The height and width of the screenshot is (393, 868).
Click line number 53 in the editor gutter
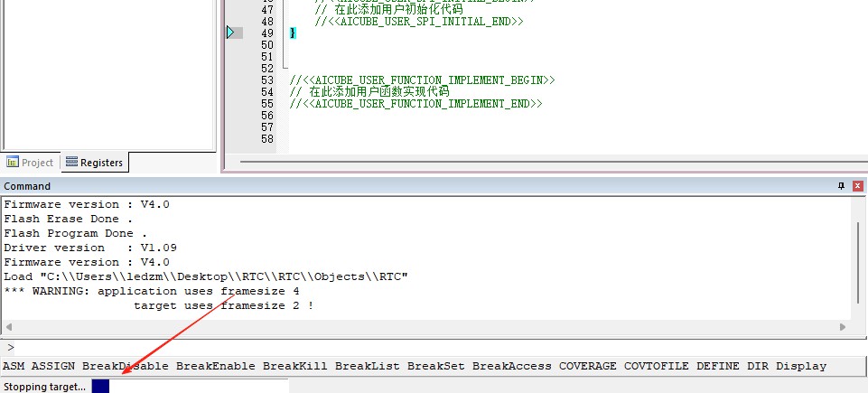click(x=267, y=80)
